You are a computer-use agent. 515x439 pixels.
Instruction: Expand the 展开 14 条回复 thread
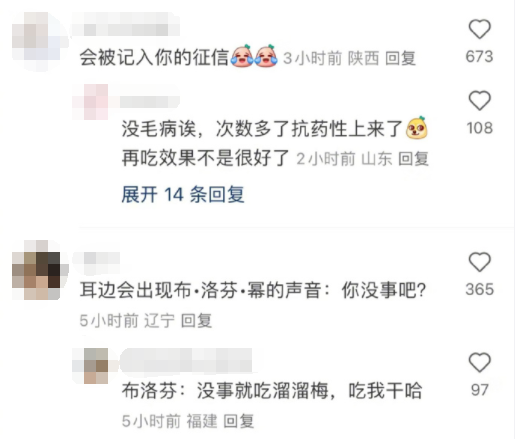click(x=183, y=194)
